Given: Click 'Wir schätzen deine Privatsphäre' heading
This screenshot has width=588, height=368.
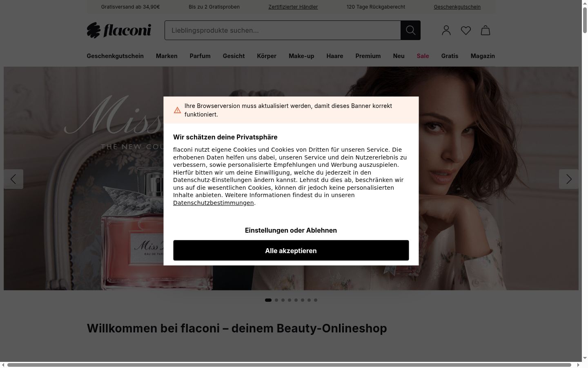Looking at the screenshot, I should (x=225, y=137).
